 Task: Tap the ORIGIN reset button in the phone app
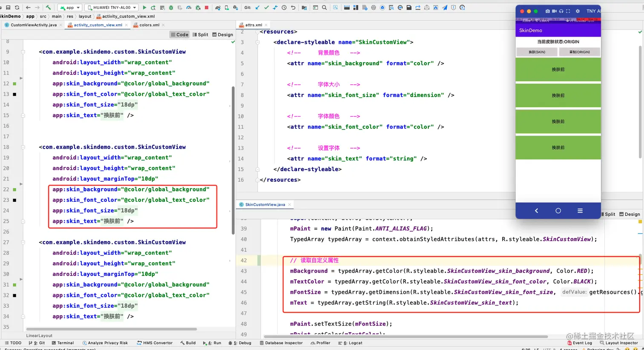[580, 52]
